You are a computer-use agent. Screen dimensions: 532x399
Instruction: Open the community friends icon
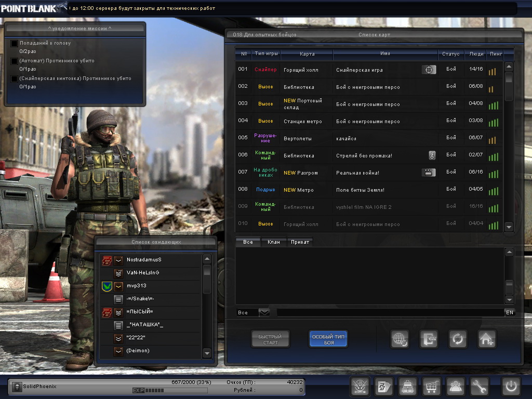[x=455, y=387]
